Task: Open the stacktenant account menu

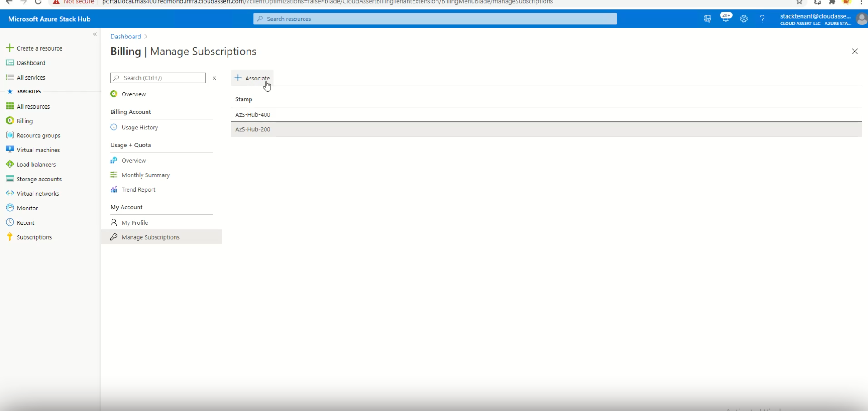Action: (816, 19)
